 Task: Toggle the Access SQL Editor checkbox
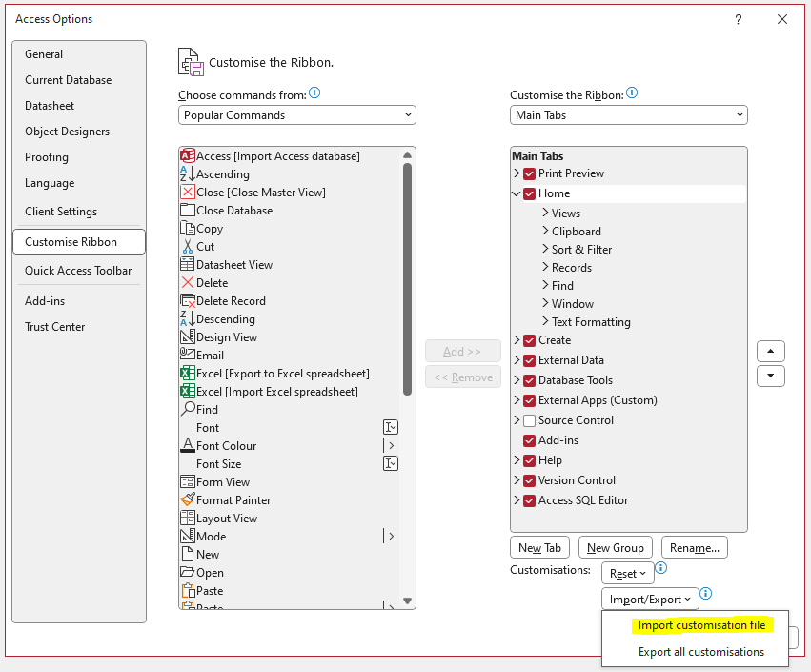(529, 500)
